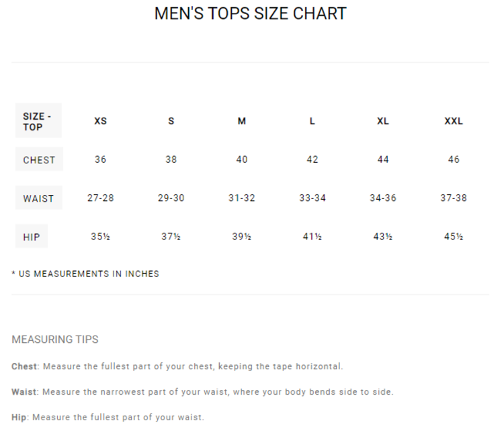Click the XS size column header
The image size is (504, 431).
point(100,121)
